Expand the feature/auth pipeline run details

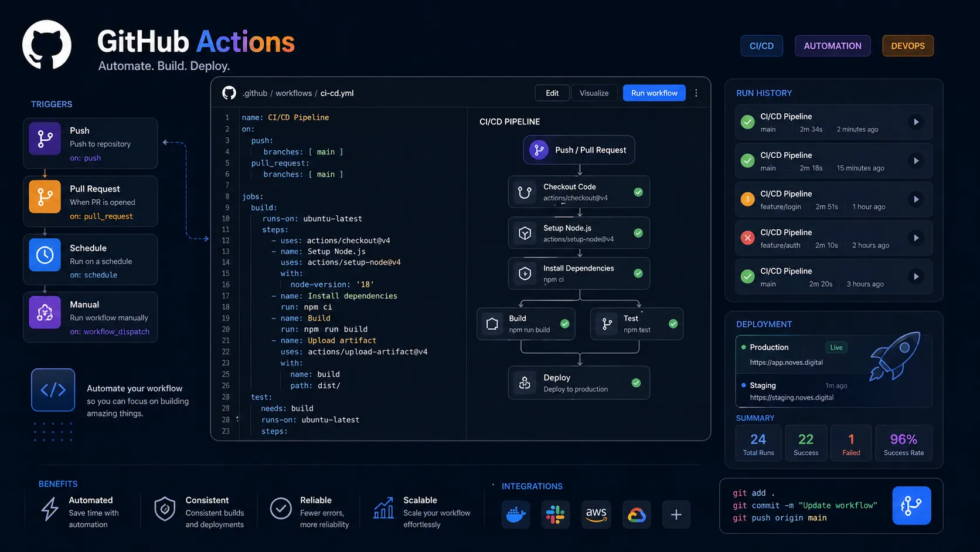tap(916, 238)
